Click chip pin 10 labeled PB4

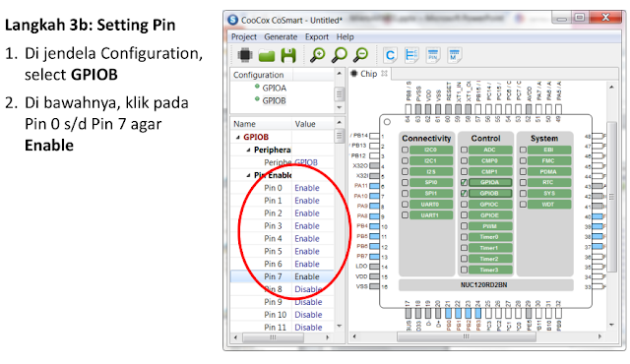(374, 226)
